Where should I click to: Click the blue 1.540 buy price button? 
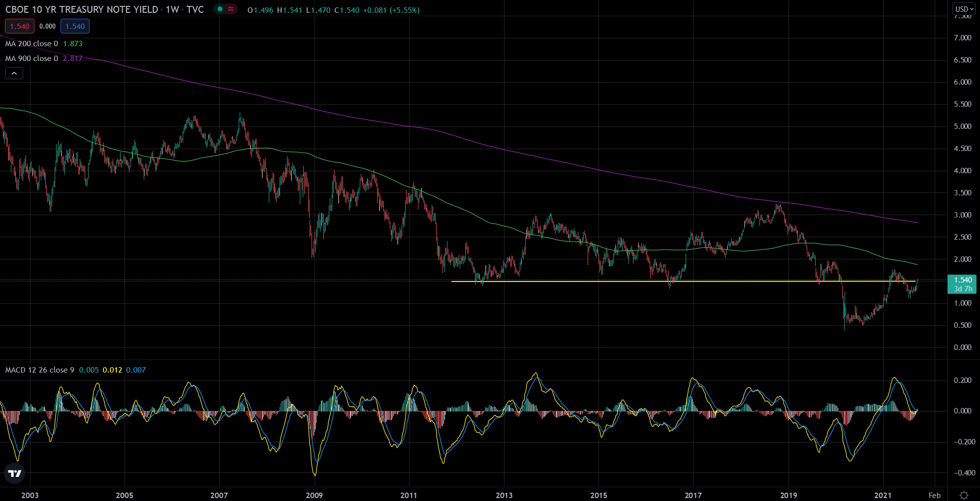[x=75, y=27]
